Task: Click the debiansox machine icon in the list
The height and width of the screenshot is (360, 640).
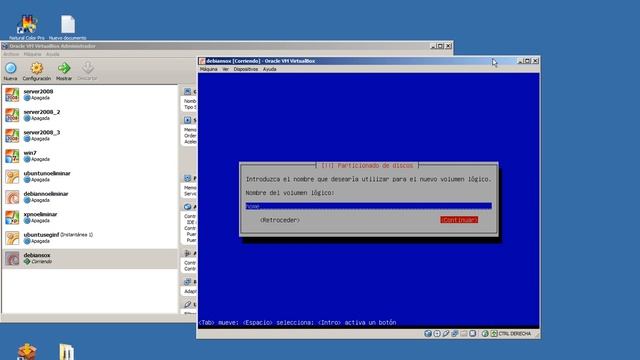Action: point(12,258)
